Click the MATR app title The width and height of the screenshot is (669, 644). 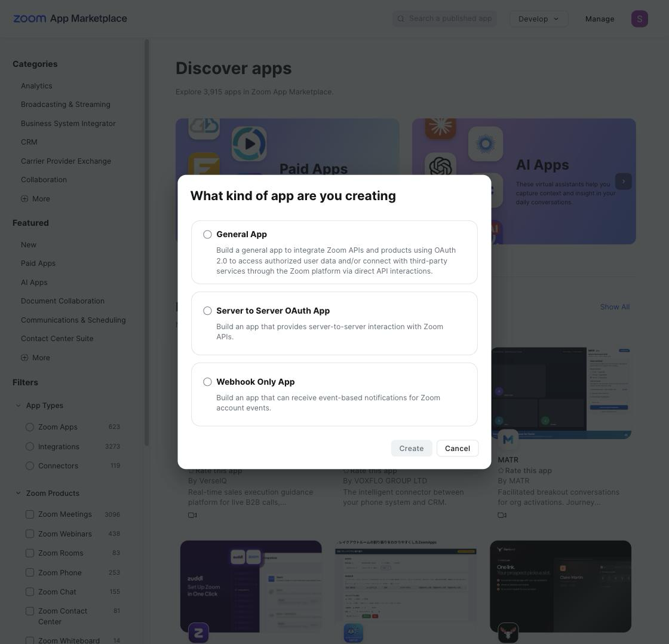click(x=508, y=460)
